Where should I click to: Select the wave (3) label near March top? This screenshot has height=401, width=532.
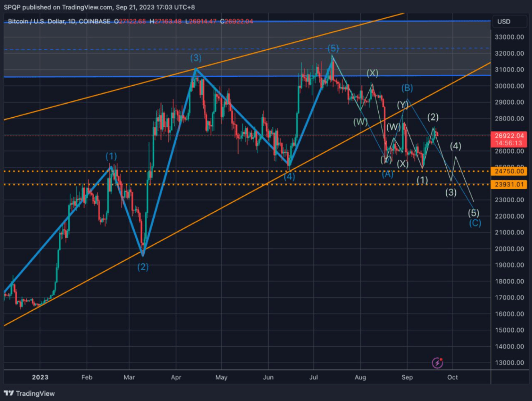coord(195,57)
